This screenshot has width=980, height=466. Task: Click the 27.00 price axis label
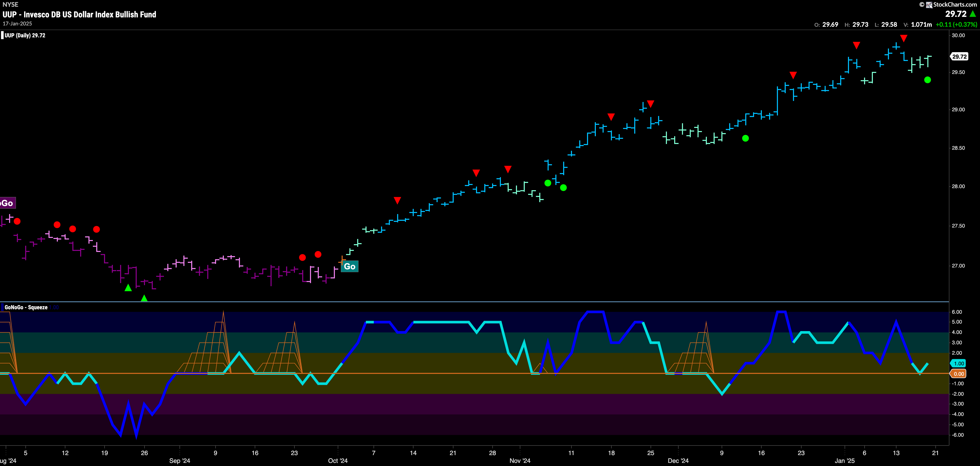958,266
